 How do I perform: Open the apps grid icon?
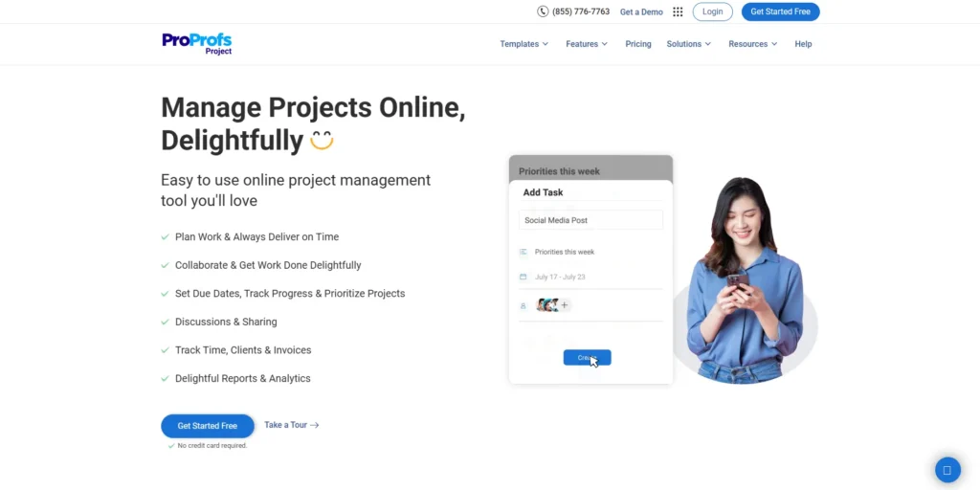point(678,12)
